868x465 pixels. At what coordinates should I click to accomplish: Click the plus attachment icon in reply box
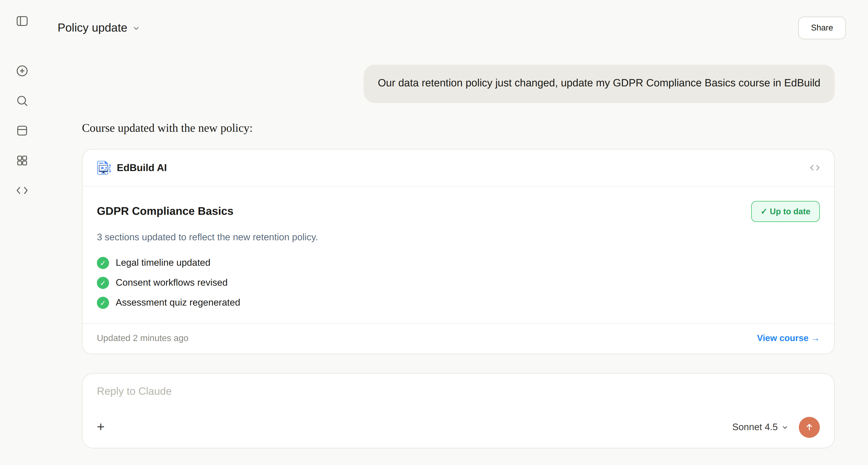click(101, 427)
